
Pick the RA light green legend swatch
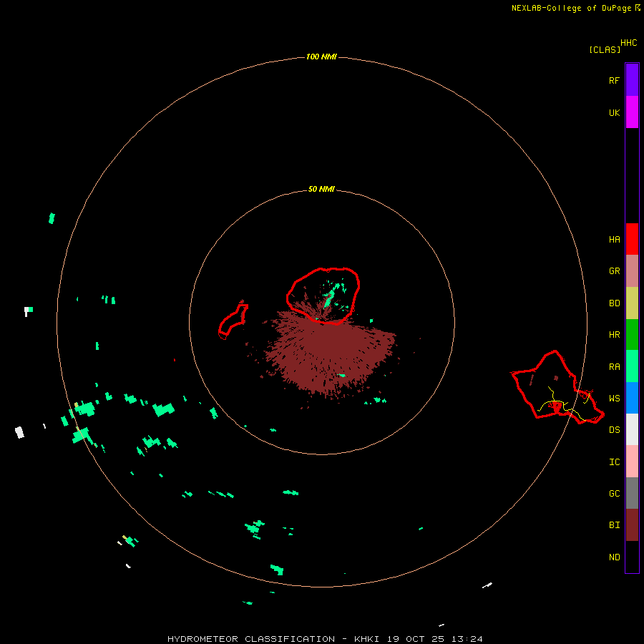click(x=632, y=366)
